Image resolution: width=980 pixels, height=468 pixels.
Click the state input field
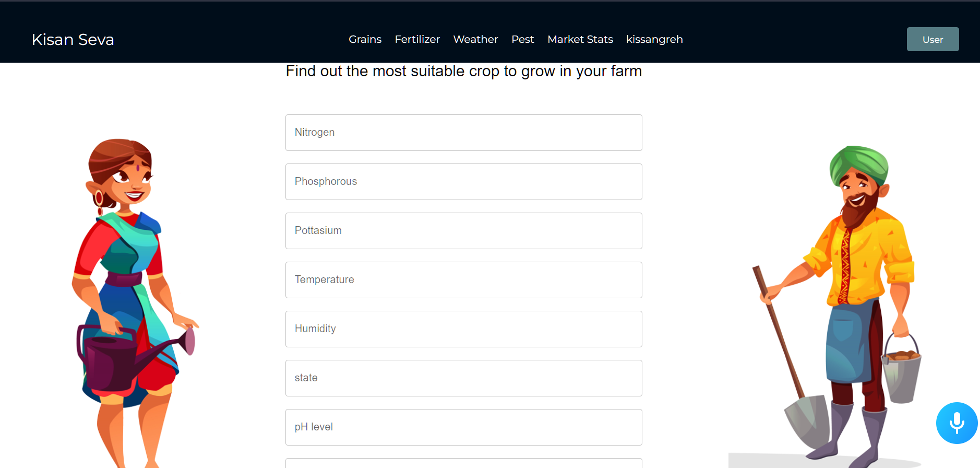463,378
